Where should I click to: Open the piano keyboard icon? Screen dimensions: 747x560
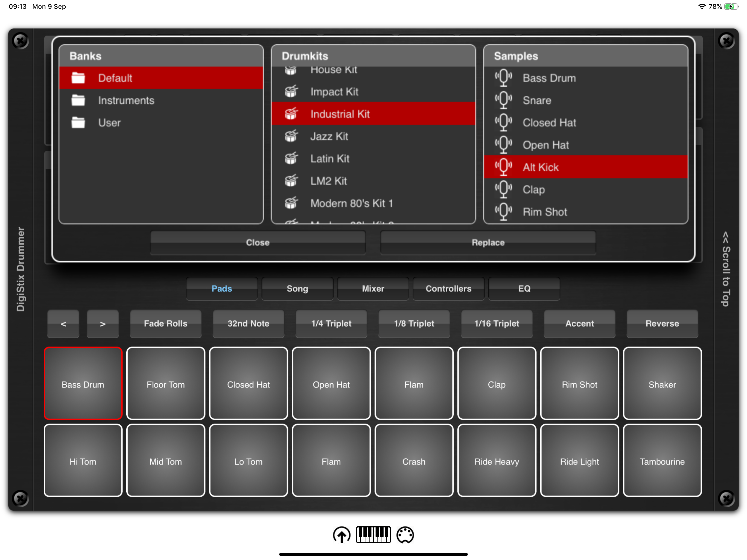point(373,534)
